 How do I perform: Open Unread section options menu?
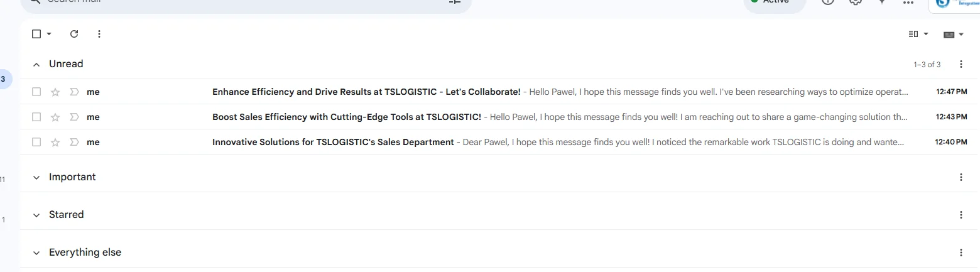coord(961,64)
